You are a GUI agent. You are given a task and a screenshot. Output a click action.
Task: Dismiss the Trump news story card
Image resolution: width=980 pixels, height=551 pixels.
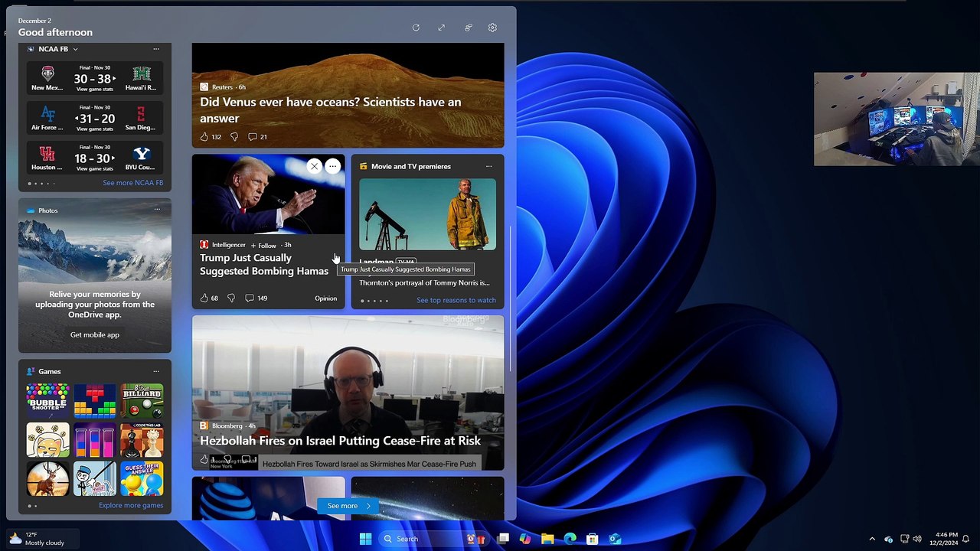(314, 166)
